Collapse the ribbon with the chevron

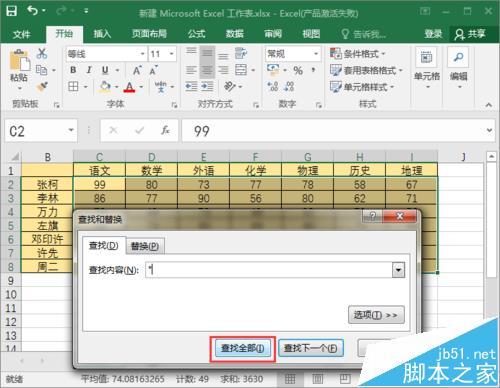(489, 105)
